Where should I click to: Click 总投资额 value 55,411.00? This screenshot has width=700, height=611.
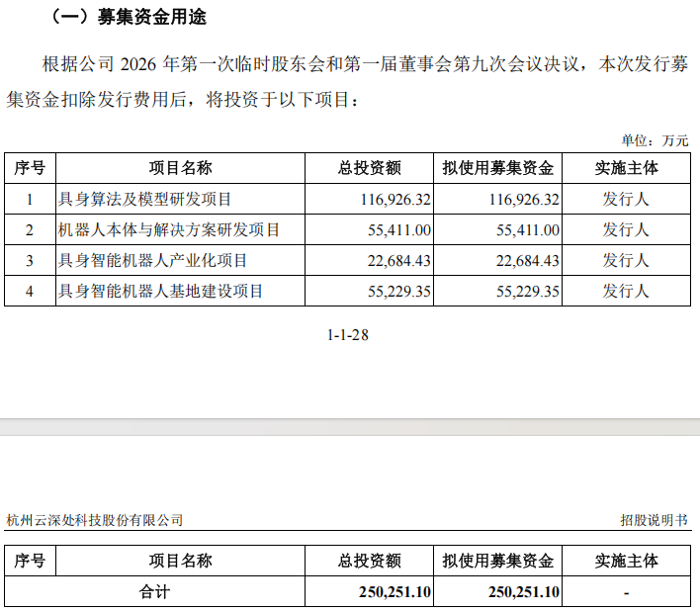399,230
